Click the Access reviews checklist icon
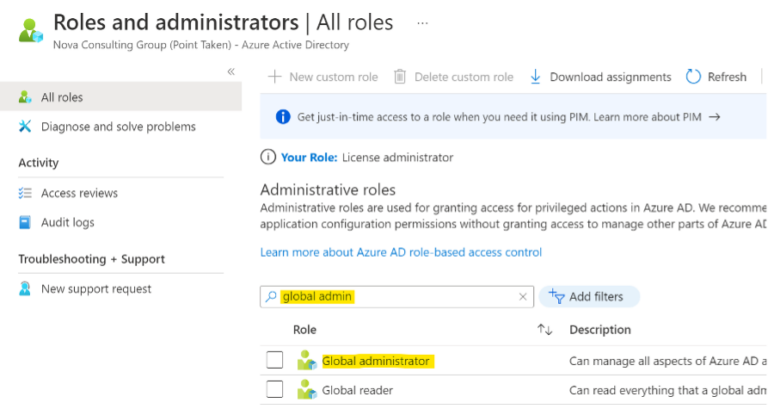Image resolution: width=768 pixels, height=409 pixels. coord(25,193)
